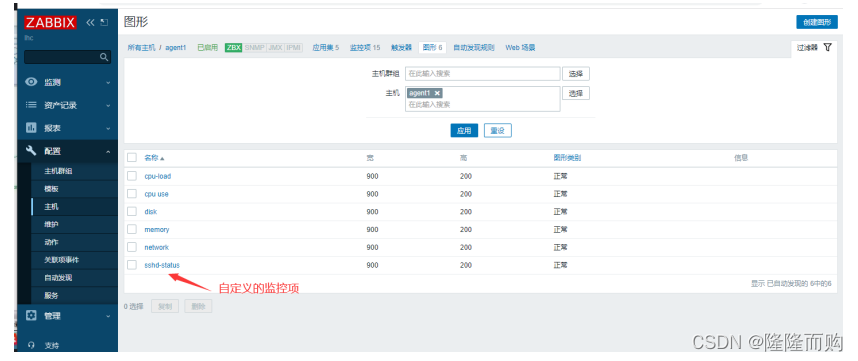Image resolution: width=858 pixels, height=361 pixels.
Task: Switch to Web 场景 tab
Action: 520,48
